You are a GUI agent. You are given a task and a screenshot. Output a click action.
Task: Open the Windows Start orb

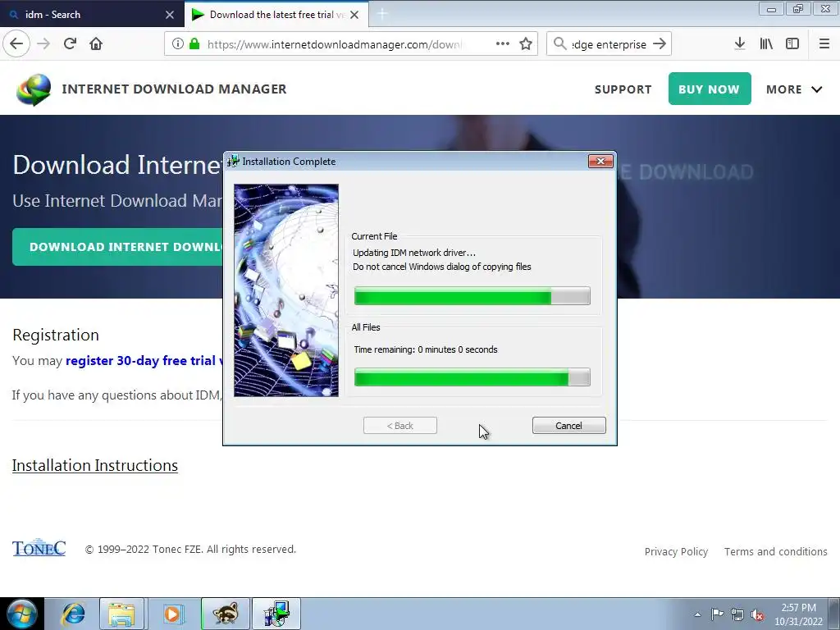coord(22,614)
